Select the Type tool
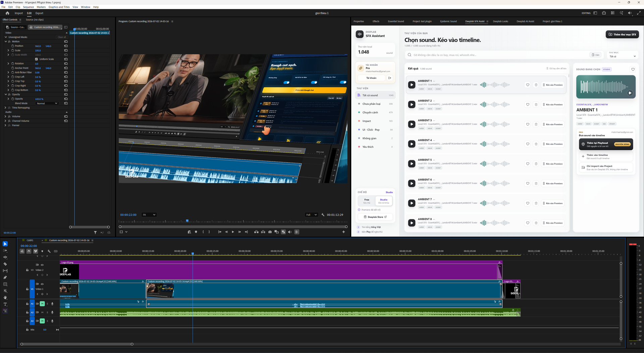 point(5,304)
